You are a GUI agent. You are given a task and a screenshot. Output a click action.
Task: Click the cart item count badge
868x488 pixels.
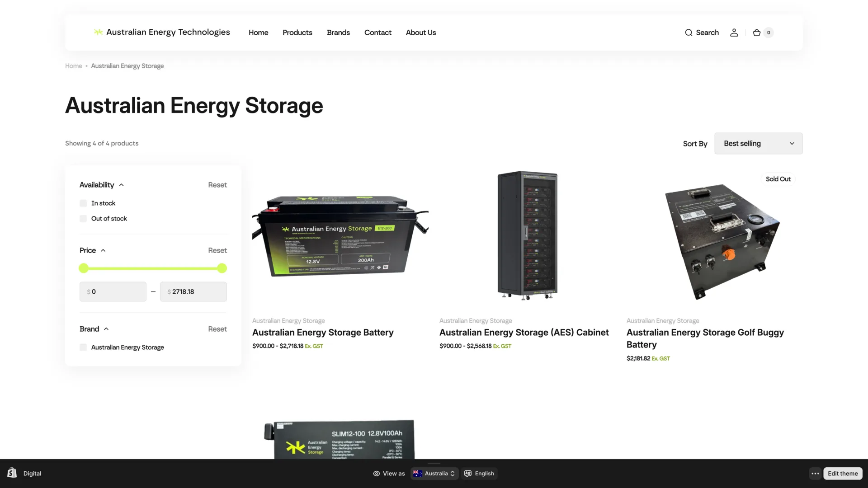click(x=769, y=33)
